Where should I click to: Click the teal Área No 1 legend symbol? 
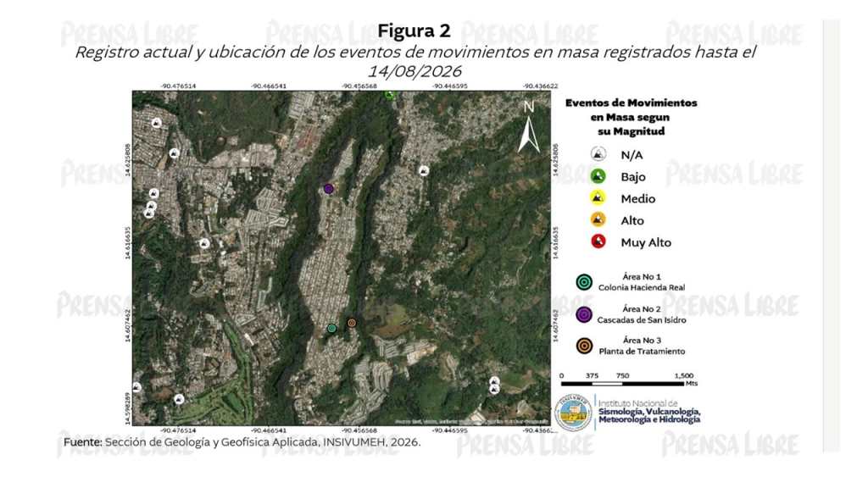(584, 282)
